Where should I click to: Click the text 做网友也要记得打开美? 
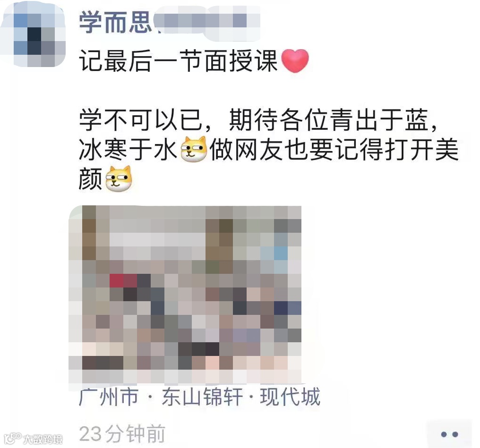coord(334,149)
